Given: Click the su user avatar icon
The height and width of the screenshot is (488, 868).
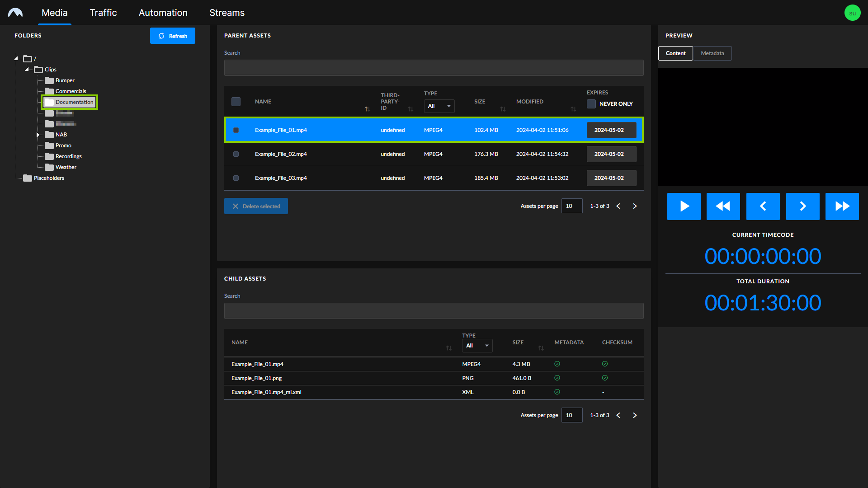Looking at the screenshot, I should click(x=852, y=12).
